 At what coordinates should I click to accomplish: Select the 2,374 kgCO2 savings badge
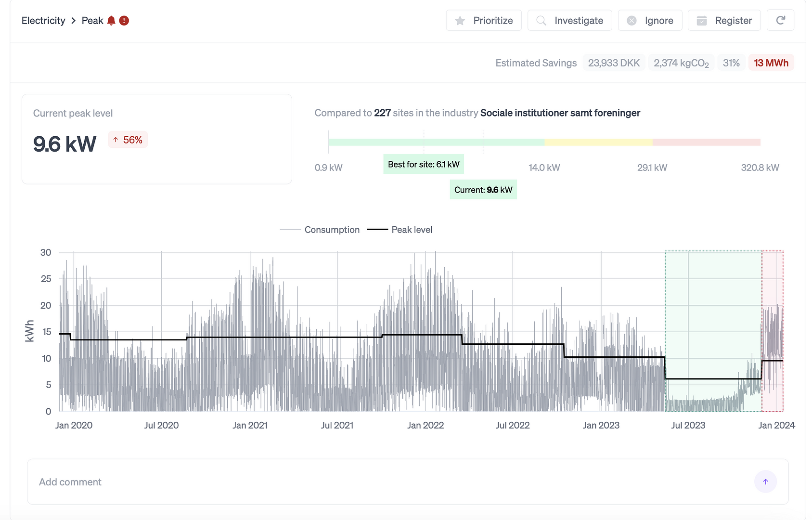(x=681, y=63)
